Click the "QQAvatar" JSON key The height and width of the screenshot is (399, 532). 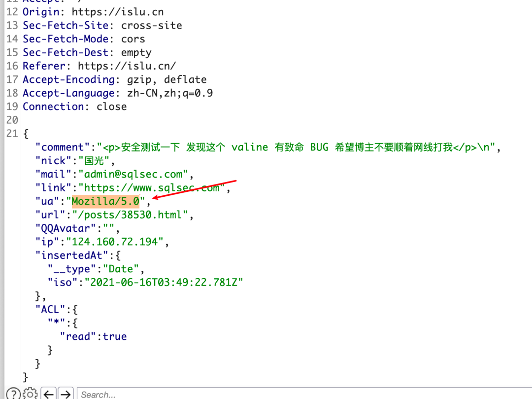[x=66, y=228]
